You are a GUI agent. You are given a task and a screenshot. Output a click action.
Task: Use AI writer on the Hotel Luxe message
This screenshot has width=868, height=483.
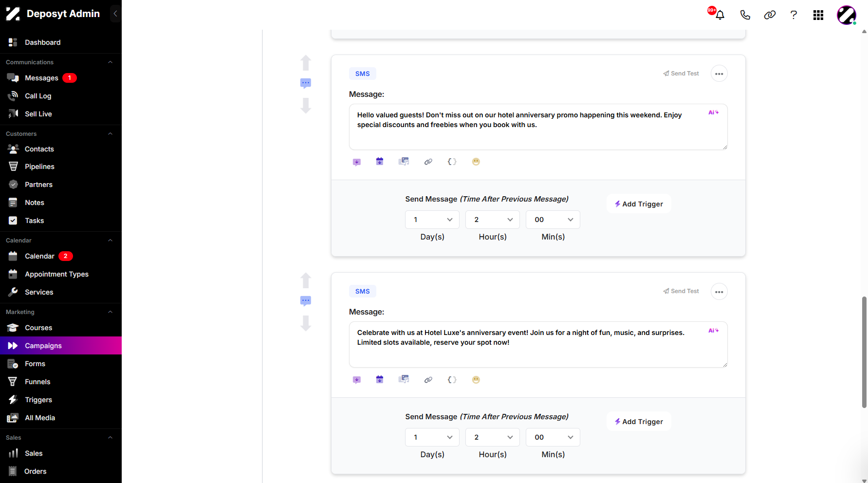713,331
